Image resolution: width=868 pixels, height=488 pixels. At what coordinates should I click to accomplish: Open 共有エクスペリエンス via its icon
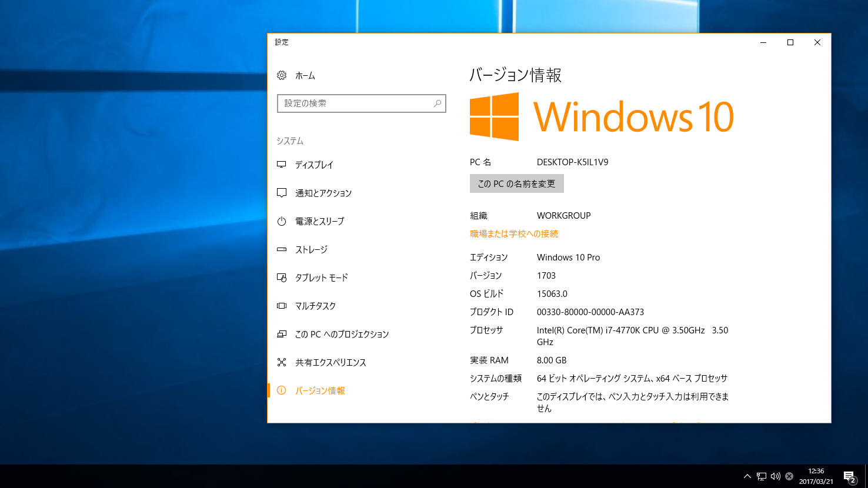point(282,362)
